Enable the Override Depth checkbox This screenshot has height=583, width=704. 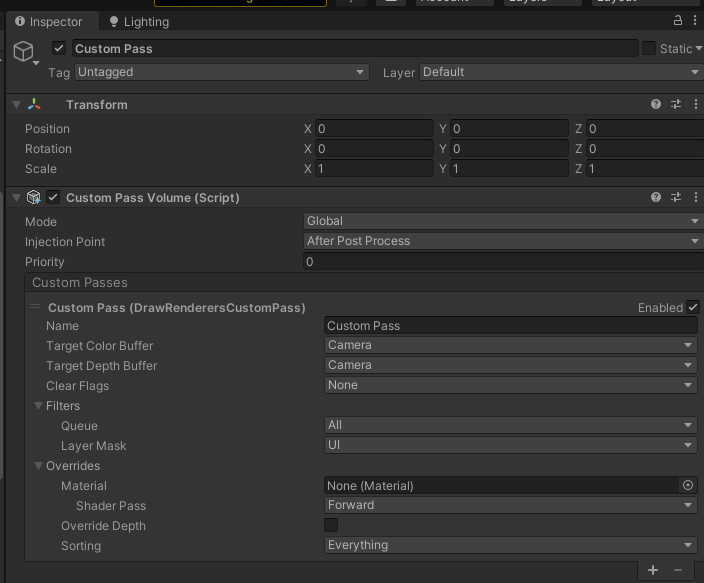click(x=331, y=525)
